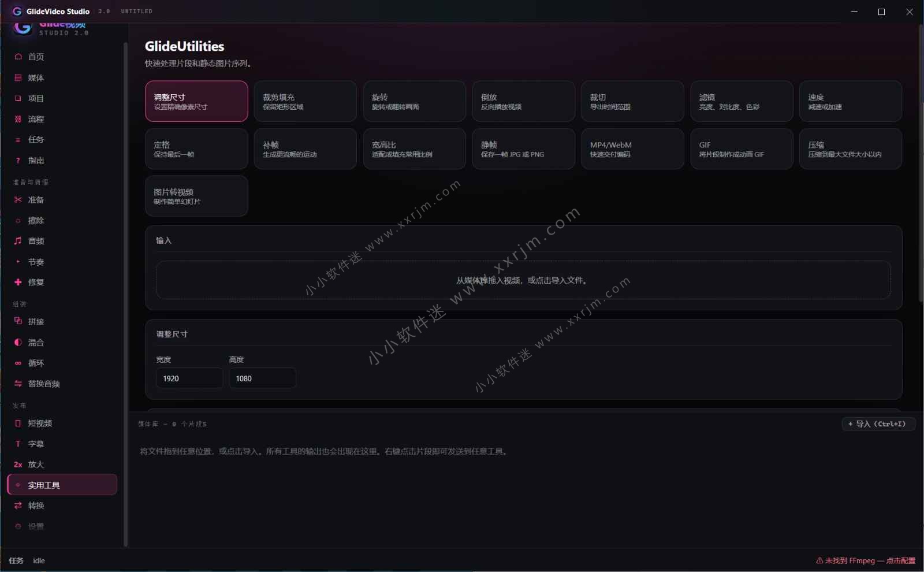Click the main panel vertical scrollbar

coord(921,163)
